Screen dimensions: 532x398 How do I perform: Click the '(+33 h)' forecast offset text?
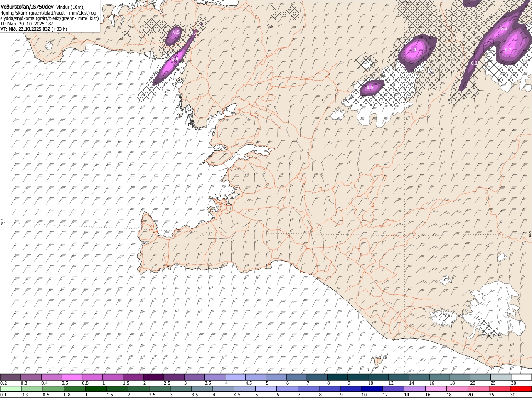pyautogui.click(x=59, y=29)
